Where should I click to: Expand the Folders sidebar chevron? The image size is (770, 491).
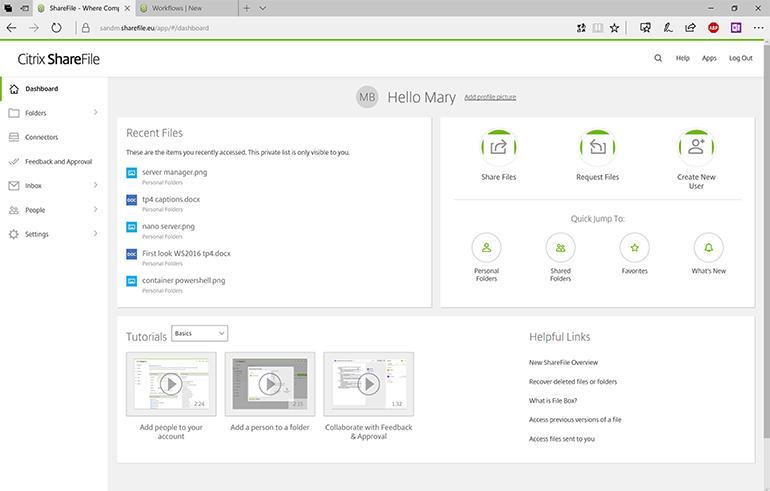(x=95, y=112)
